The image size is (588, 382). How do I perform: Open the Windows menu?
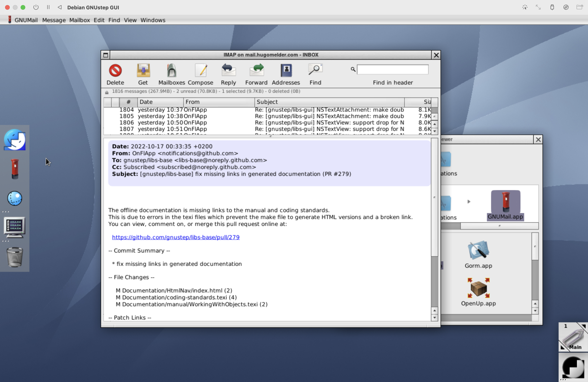tap(153, 20)
